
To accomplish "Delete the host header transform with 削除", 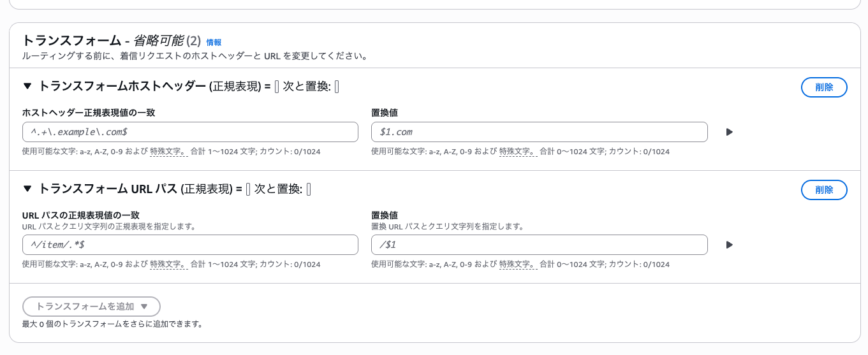I will tap(823, 87).
